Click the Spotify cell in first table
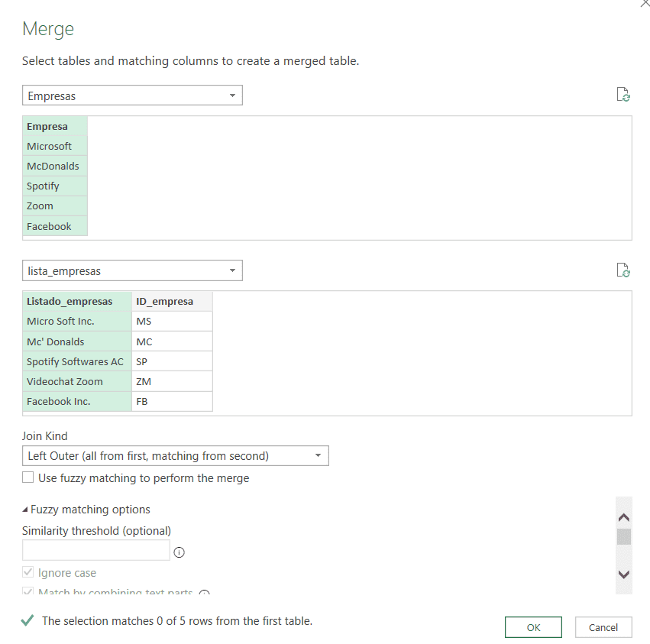This screenshot has height=644, width=650. [x=55, y=186]
